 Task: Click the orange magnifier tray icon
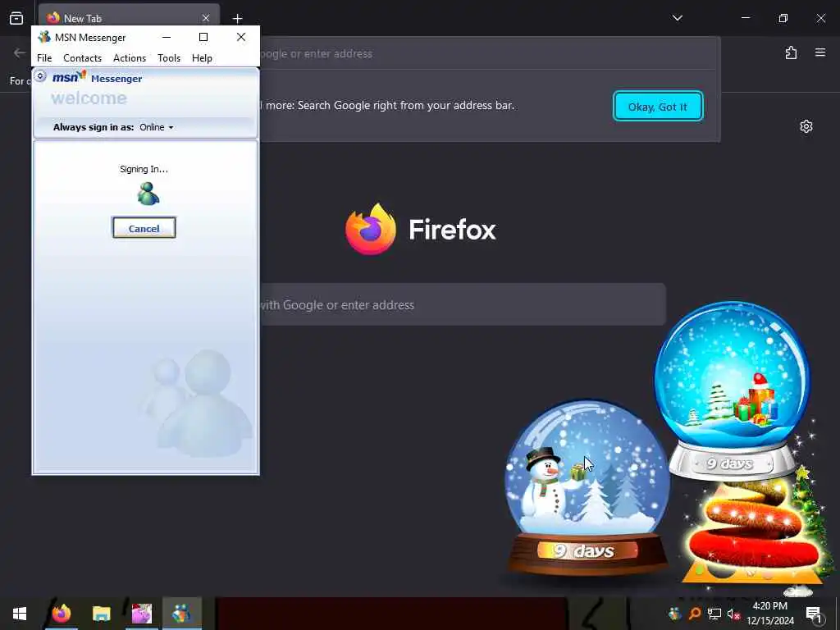pyautogui.click(x=695, y=614)
